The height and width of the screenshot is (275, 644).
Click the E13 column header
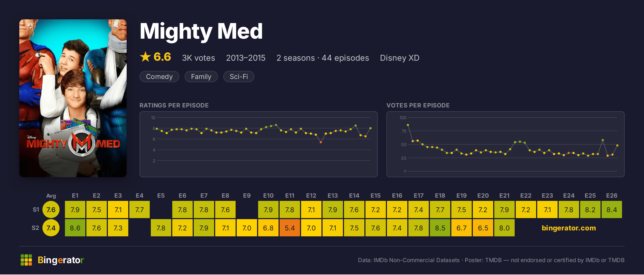pyautogui.click(x=333, y=196)
